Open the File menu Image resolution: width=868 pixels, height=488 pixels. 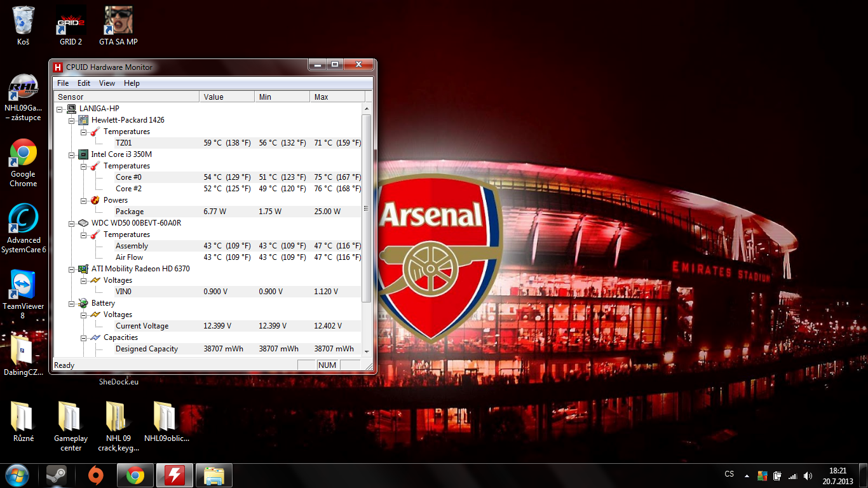[63, 83]
